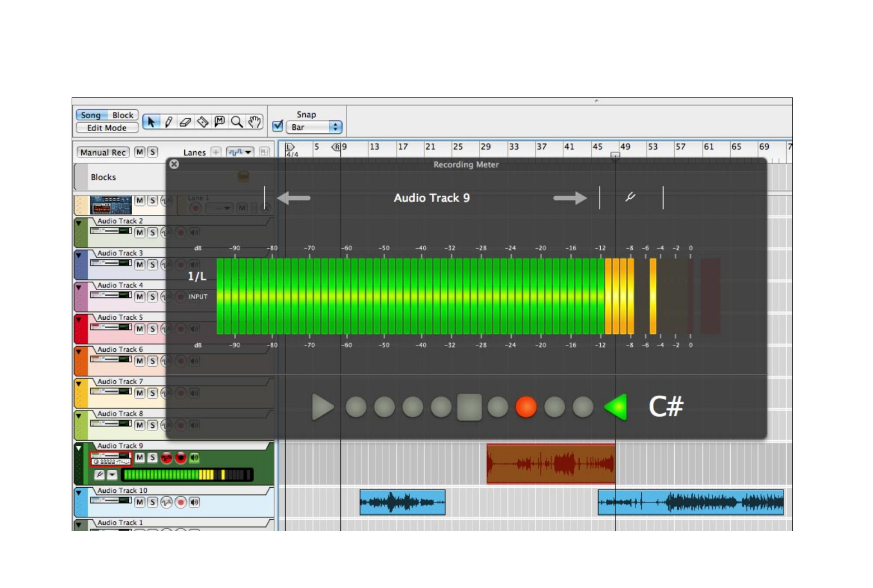
Task: Switch to the Block tab
Action: click(123, 114)
